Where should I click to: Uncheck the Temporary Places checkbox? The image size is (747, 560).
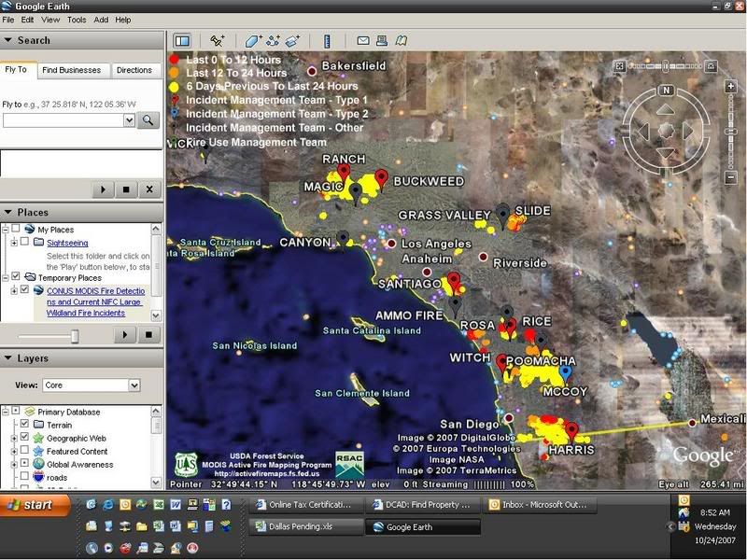point(16,276)
